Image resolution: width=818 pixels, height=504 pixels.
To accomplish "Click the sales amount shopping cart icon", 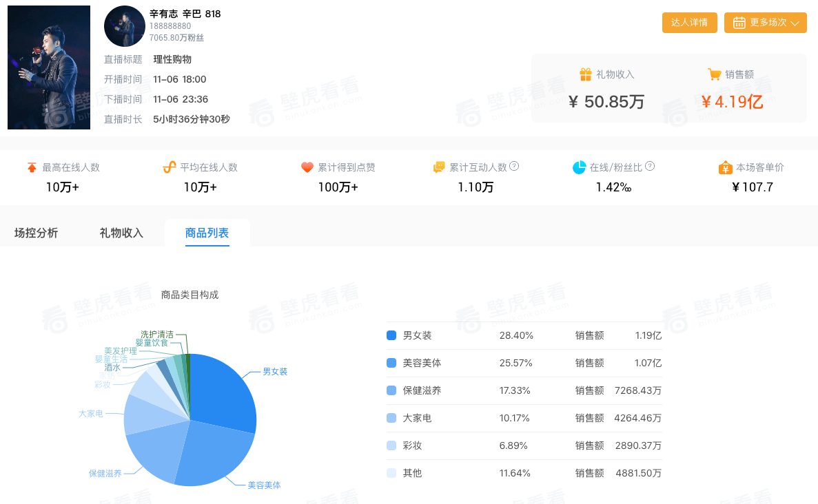I will coord(715,74).
